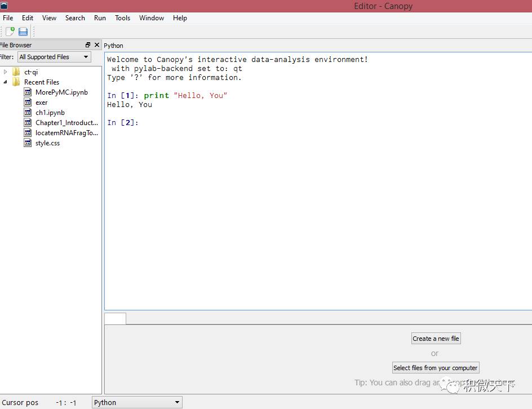Click the toolbar drag handle beside Save
The width and height of the screenshot is (532, 409).
[x=34, y=32]
